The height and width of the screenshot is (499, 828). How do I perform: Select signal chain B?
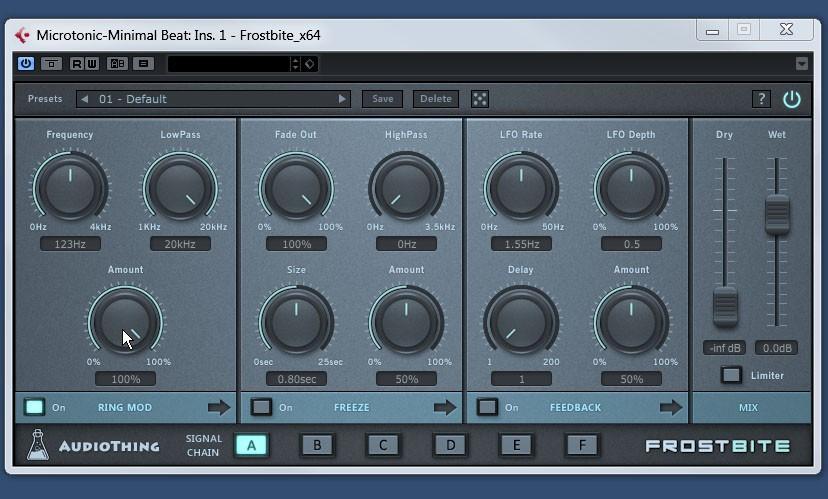tap(317, 445)
